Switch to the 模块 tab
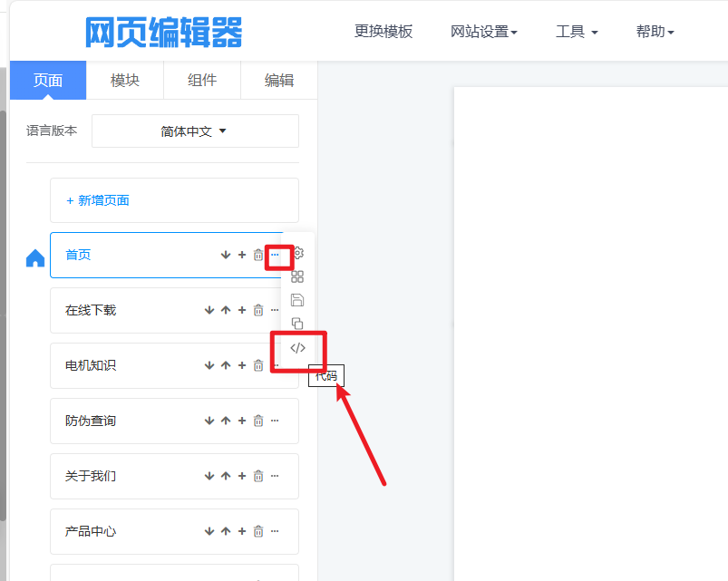Screen dimensions: 728x581 125,80
